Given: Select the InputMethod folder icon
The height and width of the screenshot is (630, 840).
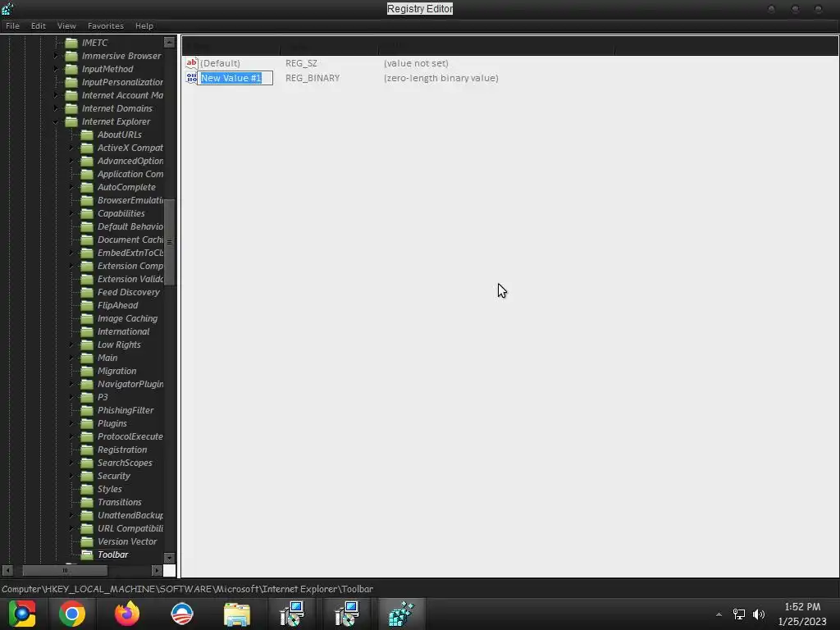Looking at the screenshot, I should [x=71, y=69].
